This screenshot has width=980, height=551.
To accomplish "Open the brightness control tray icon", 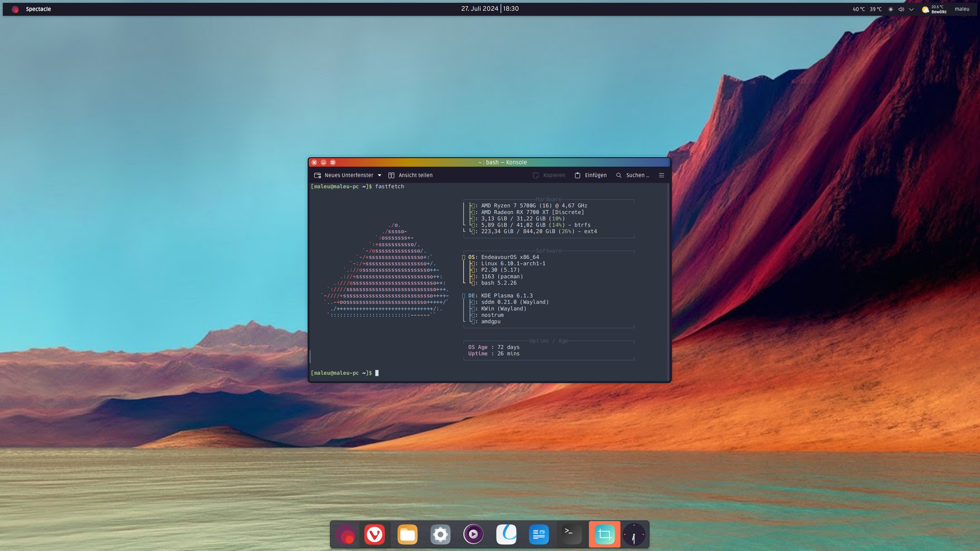I will pos(891,9).
